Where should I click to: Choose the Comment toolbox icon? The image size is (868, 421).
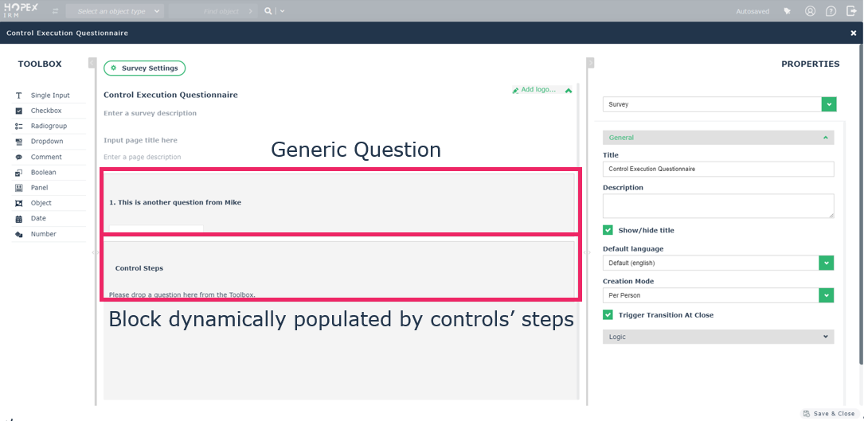(19, 158)
